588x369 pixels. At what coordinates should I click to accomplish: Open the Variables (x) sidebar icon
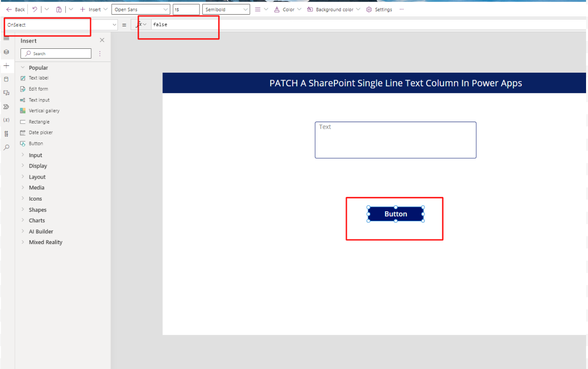[x=6, y=120]
